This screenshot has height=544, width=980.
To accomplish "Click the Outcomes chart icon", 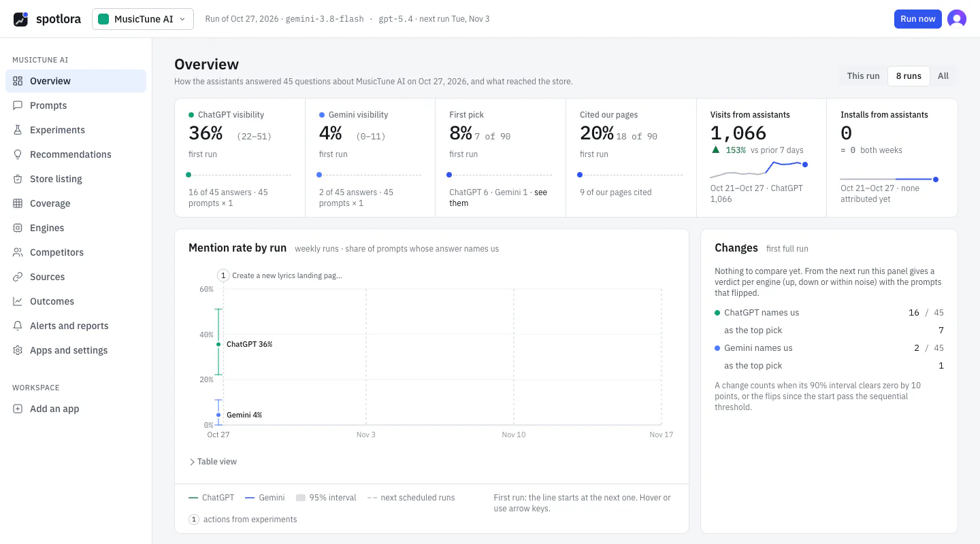I will (x=18, y=301).
